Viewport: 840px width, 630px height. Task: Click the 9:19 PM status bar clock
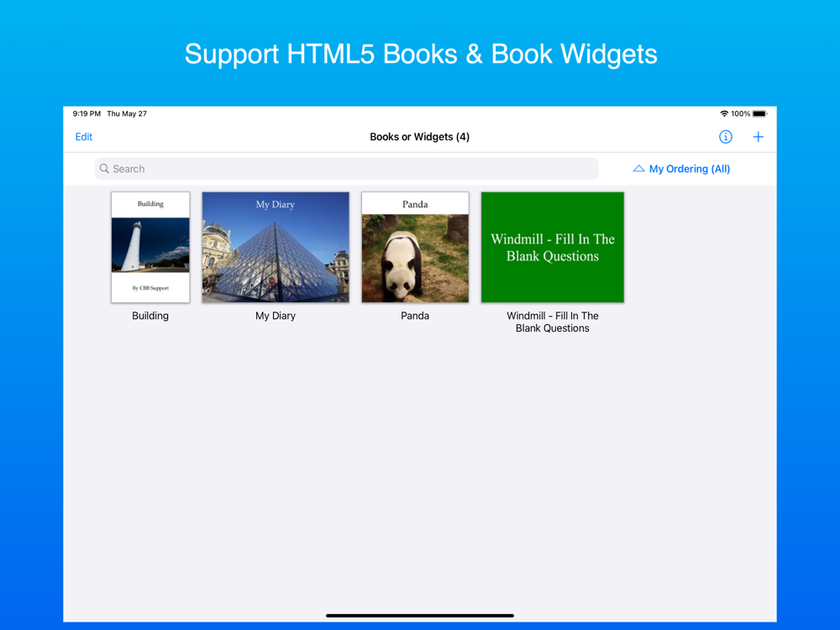[87, 113]
